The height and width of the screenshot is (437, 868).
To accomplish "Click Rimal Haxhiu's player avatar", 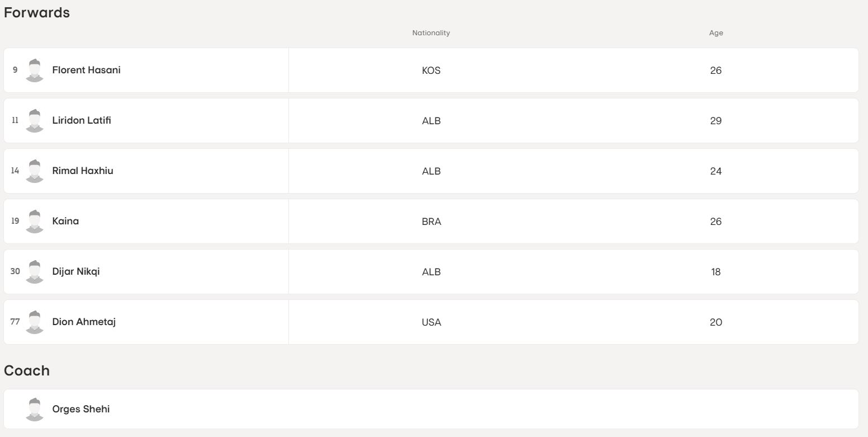I will click(35, 171).
